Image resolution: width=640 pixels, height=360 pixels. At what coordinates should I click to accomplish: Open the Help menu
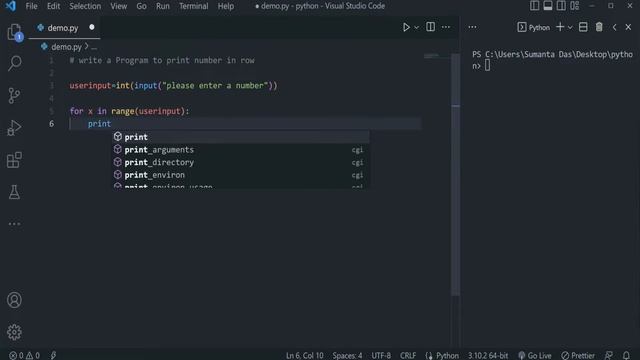225,6
